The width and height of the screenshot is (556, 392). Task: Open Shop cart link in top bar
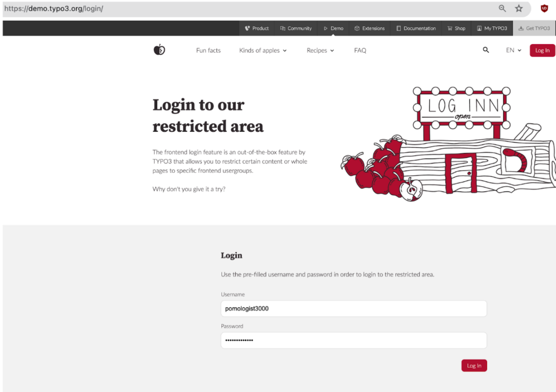[x=456, y=28]
